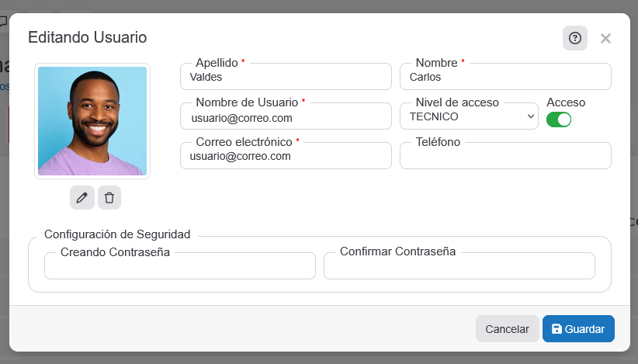Click the Creando Contraseña password field

click(x=180, y=266)
